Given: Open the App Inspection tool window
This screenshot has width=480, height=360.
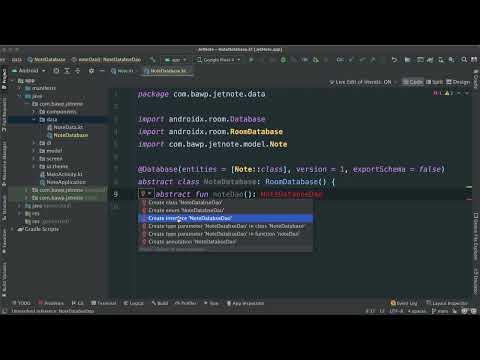Looking at the screenshot, I should [245, 303].
